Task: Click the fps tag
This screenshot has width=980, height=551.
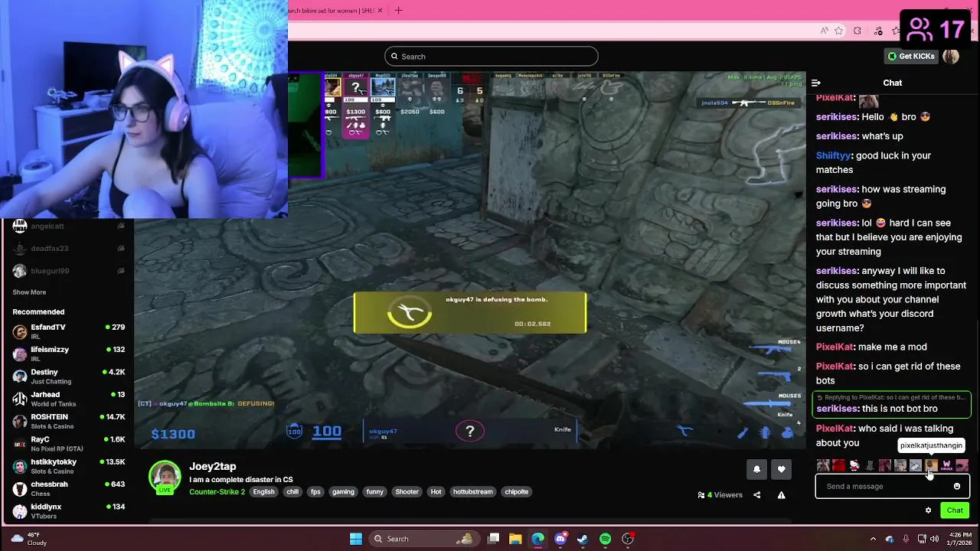Action: 315,492
